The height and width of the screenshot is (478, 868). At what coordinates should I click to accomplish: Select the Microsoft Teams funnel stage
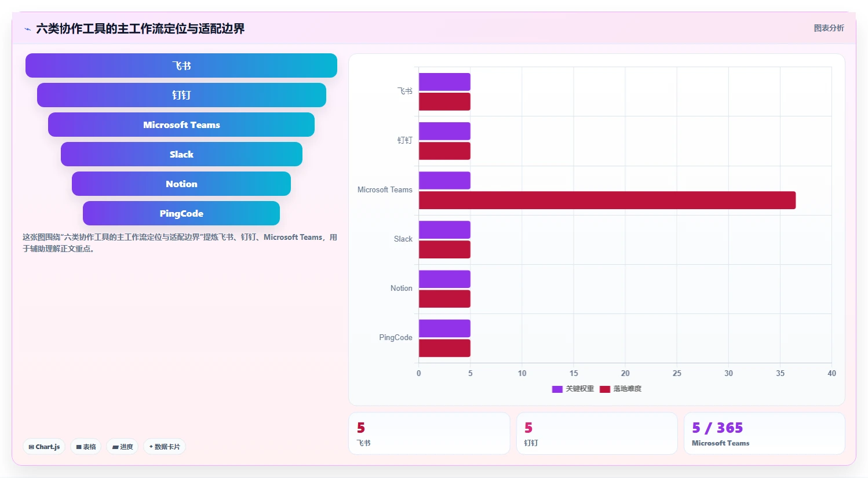pos(181,125)
